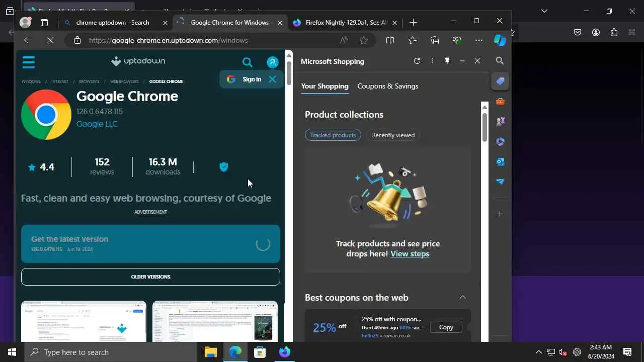Start Read aloud in Edge
This screenshot has width=644, height=362.
click(x=344, y=40)
